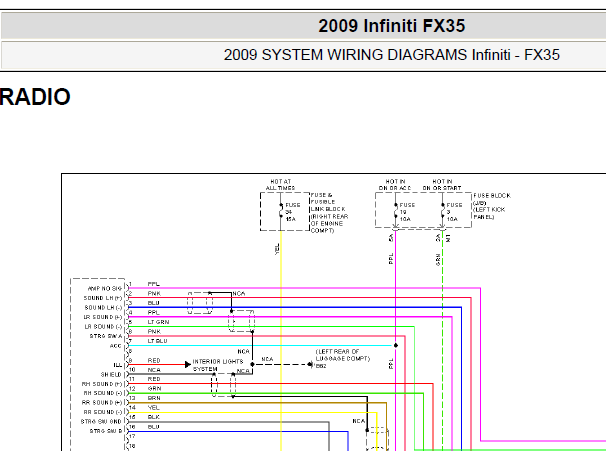The width and height of the screenshot is (606, 451).
Task: Click the AMP NO SIG pin label
Action: click(x=105, y=289)
